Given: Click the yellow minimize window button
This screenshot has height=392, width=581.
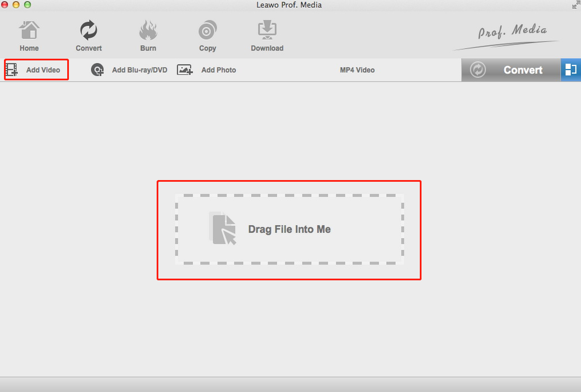Looking at the screenshot, I should [x=16, y=5].
